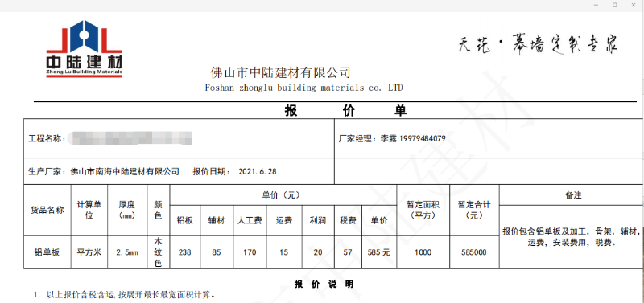This screenshot has width=644, height=303.
Task: Click the 暂定合计（元） header
Action: (474, 210)
